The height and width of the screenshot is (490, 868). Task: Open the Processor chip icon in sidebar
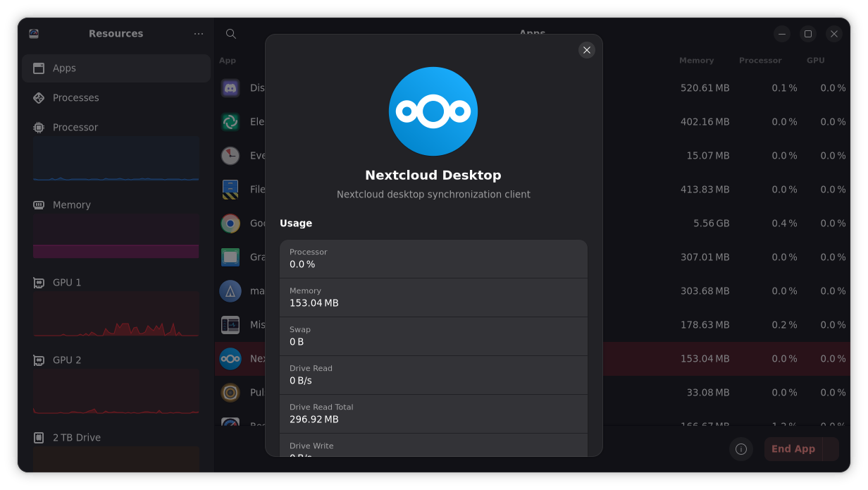(x=39, y=128)
